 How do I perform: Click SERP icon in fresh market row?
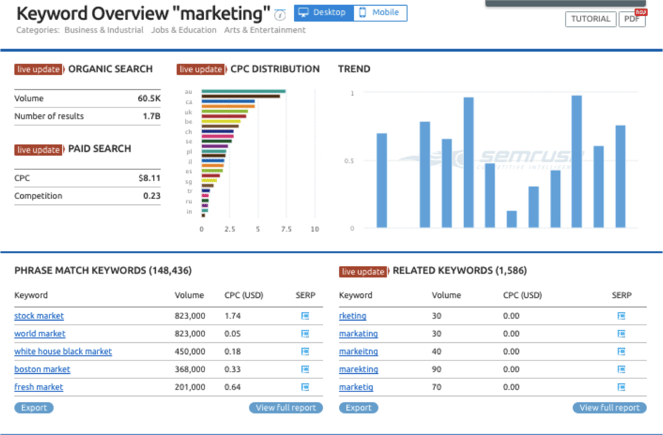(305, 387)
